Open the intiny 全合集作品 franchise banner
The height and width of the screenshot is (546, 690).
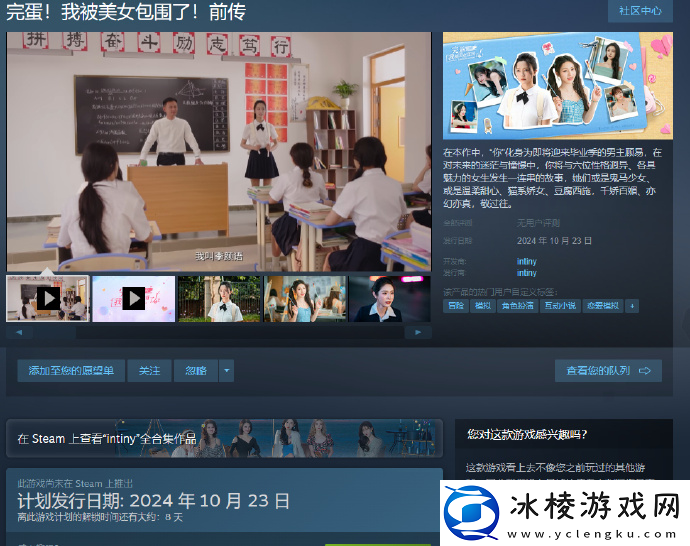(224, 438)
